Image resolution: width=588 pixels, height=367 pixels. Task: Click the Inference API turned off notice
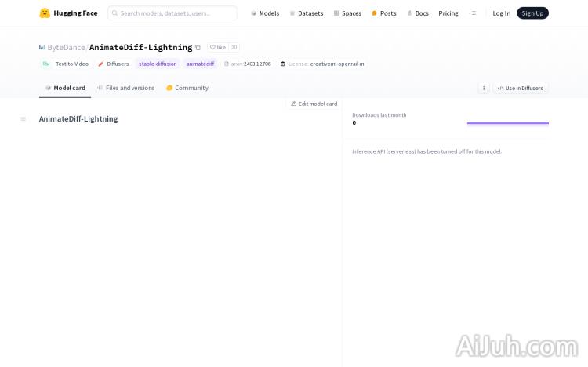(x=426, y=151)
